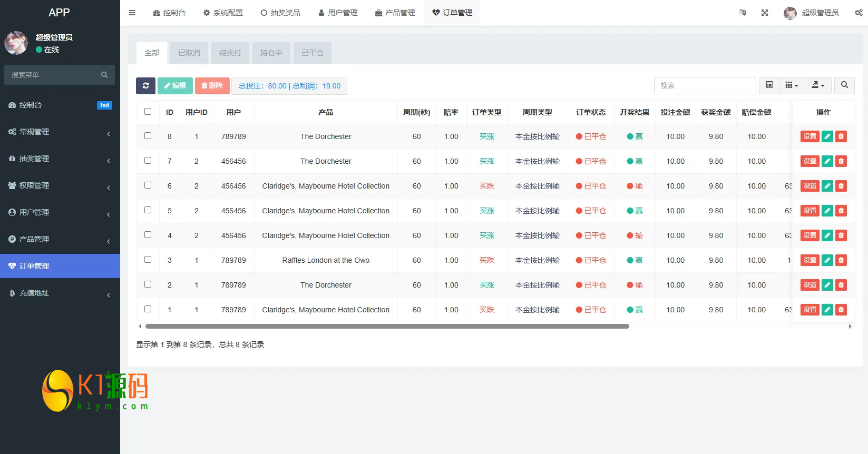This screenshot has width=868, height=454.
Task: Check the checkbox for order ID 1
Action: point(148,309)
